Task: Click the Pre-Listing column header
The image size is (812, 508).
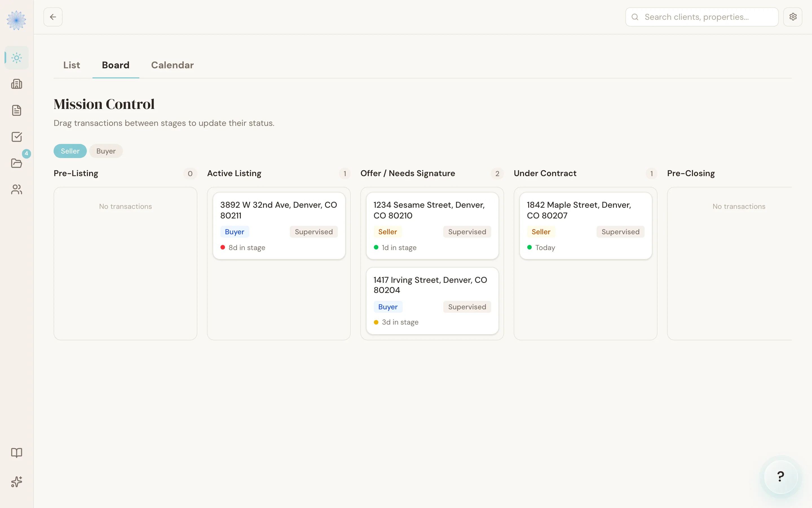Action: 76,173
